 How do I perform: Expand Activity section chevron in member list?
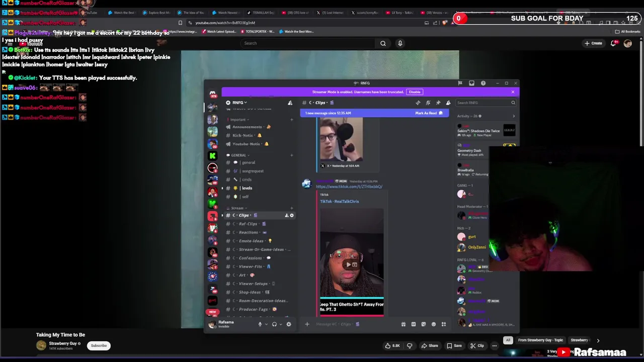tap(514, 116)
